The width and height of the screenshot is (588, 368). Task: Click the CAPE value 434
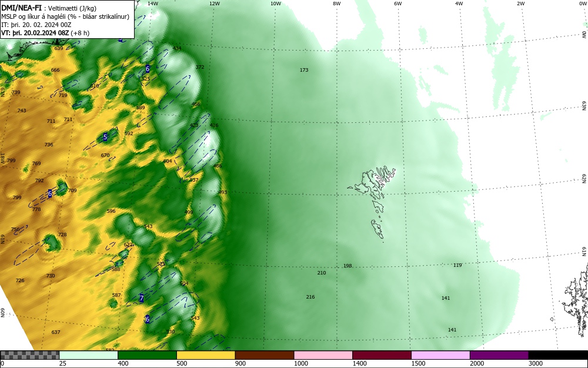177,48
